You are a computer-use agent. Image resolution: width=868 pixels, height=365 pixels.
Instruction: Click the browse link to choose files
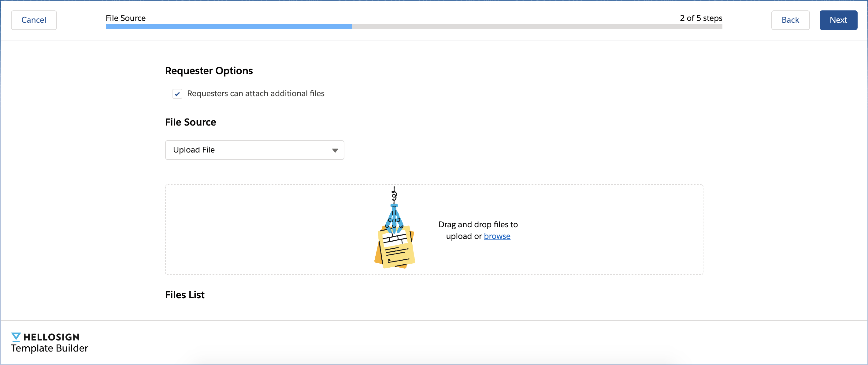coord(497,236)
